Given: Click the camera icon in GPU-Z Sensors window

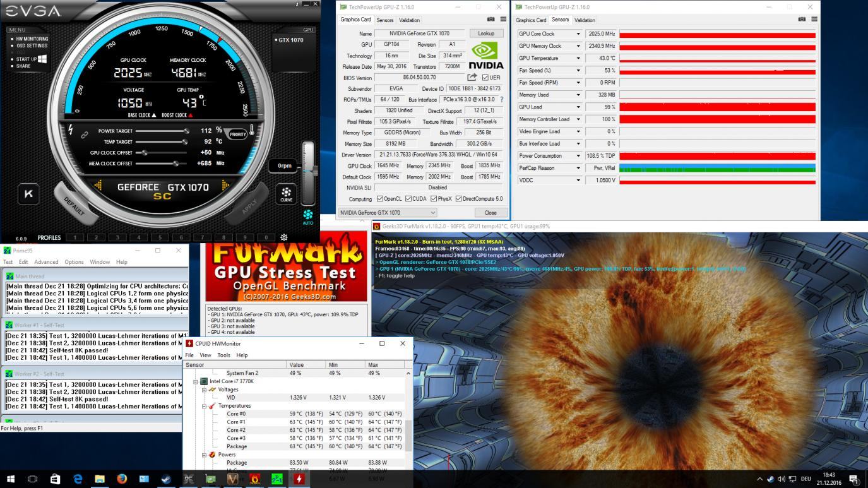Looking at the screenshot, I should 802,20.
